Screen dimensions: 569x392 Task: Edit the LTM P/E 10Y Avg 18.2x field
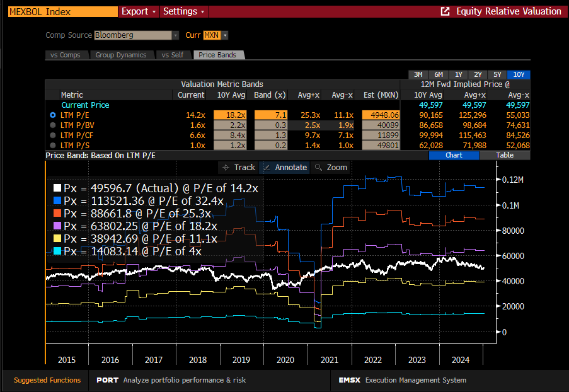point(230,115)
